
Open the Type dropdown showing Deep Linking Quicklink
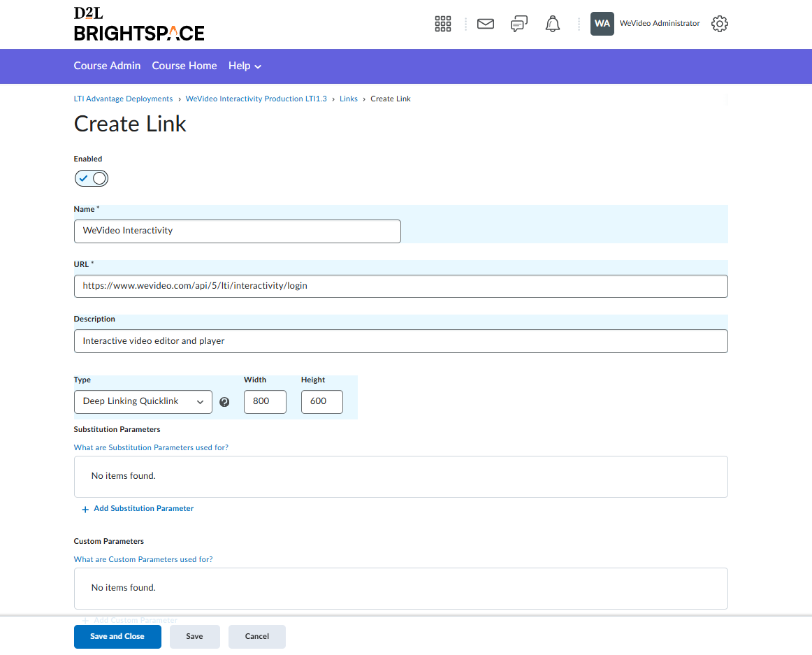[143, 402]
